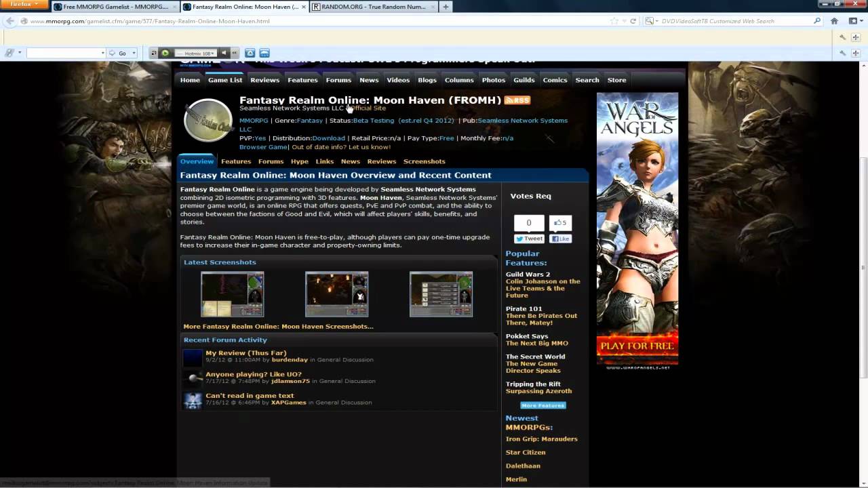The height and width of the screenshot is (488, 868).
Task: Bookmark this page with the star icon
Action: click(614, 21)
